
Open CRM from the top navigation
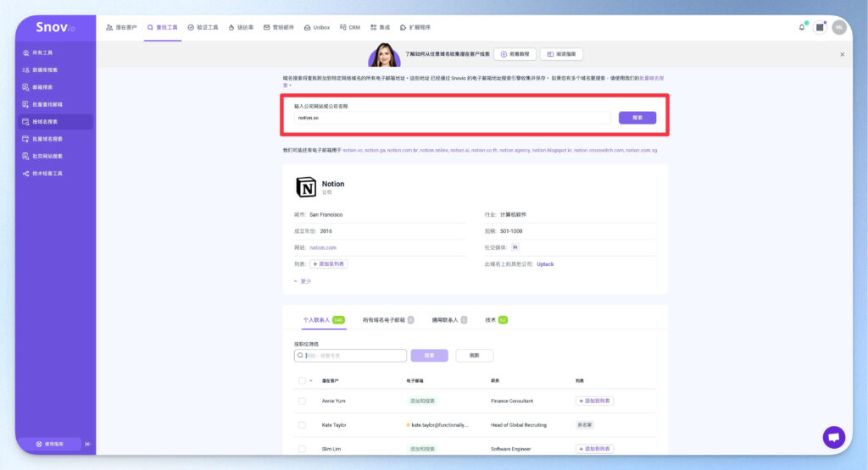click(350, 27)
